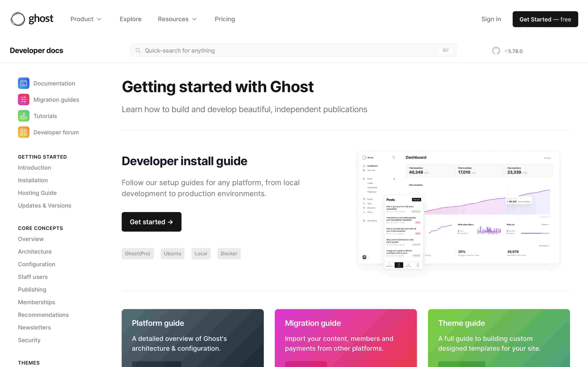Click the Ghost logo icon top left
The width and height of the screenshot is (588, 367).
tap(17, 19)
